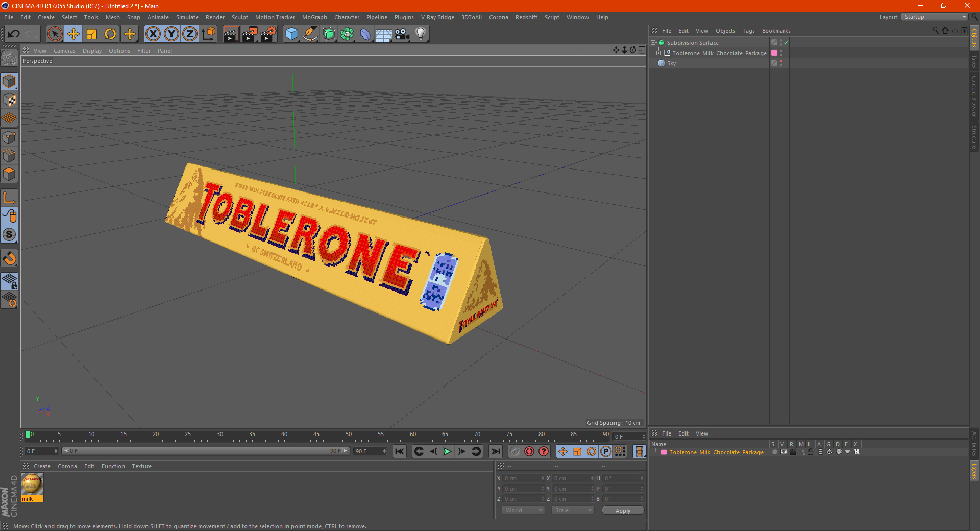Open the Array modeling objects icon

(x=347, y=34)
